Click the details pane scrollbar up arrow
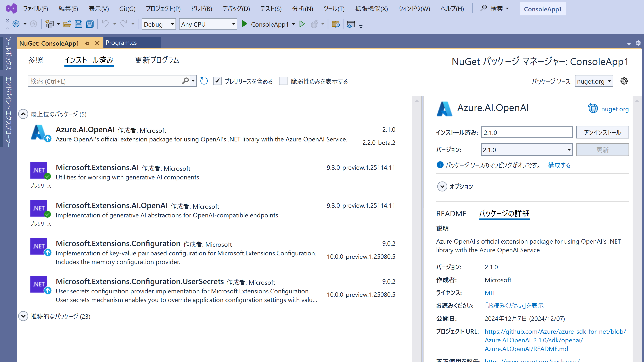Viewport: 644px width, 362px height. coord(637,101)
